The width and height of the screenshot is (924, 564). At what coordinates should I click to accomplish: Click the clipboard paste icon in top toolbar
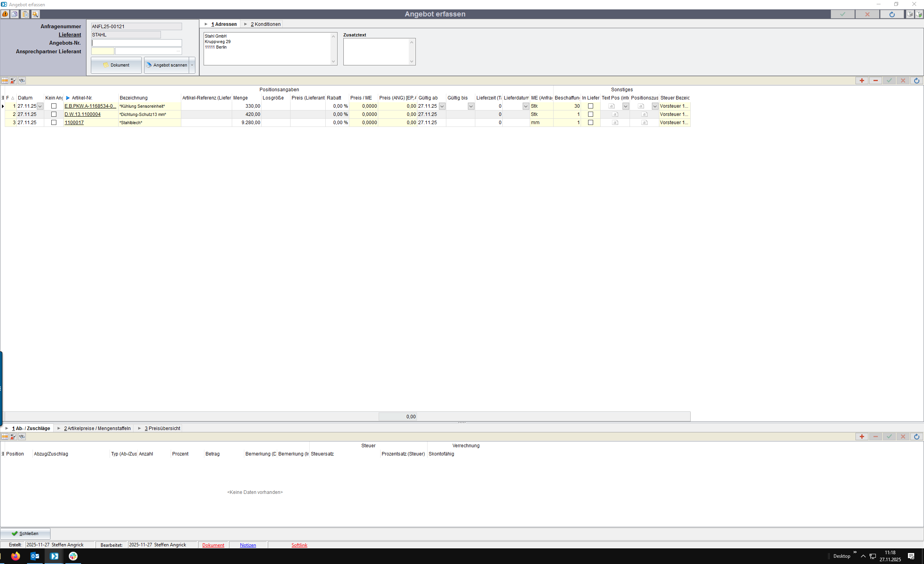tap(25, 14)
